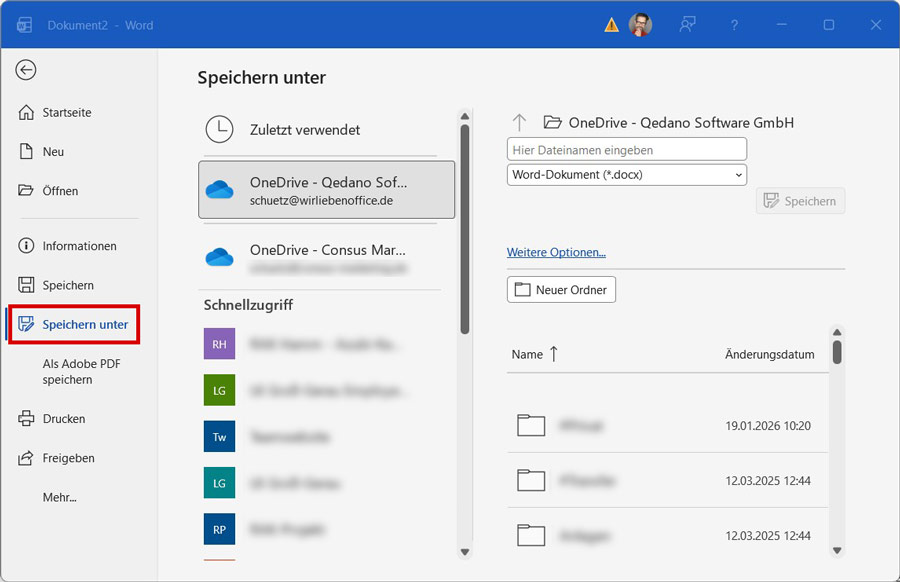Click the share icon next to Freigeben
The height and width of the screenshot is (582, 900).
point(26,458)
